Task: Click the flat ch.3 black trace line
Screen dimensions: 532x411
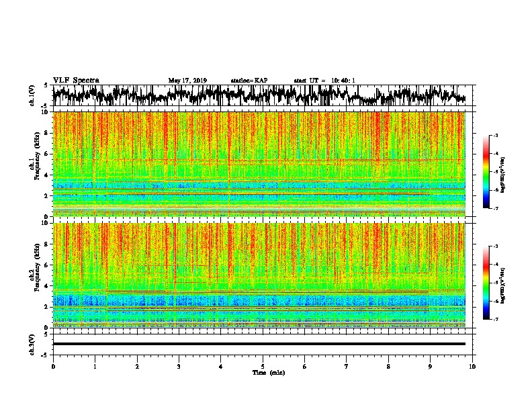Action: click(259, 344)
